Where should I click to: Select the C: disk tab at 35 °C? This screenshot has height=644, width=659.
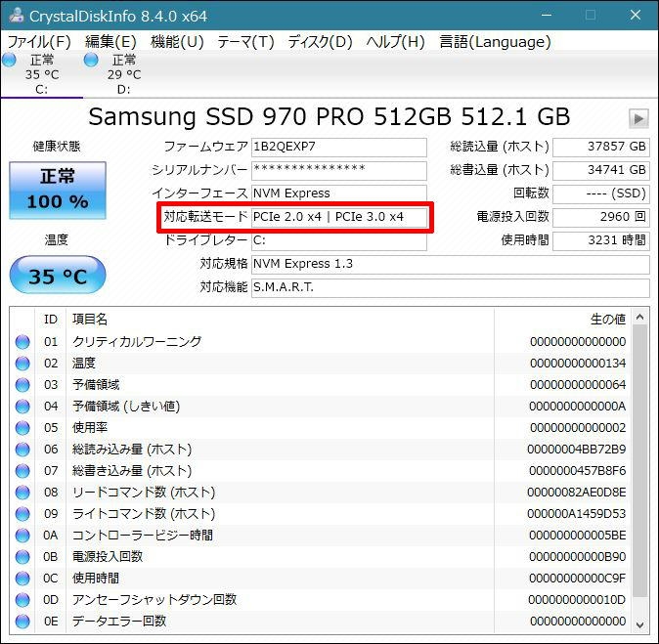[42, 74]
